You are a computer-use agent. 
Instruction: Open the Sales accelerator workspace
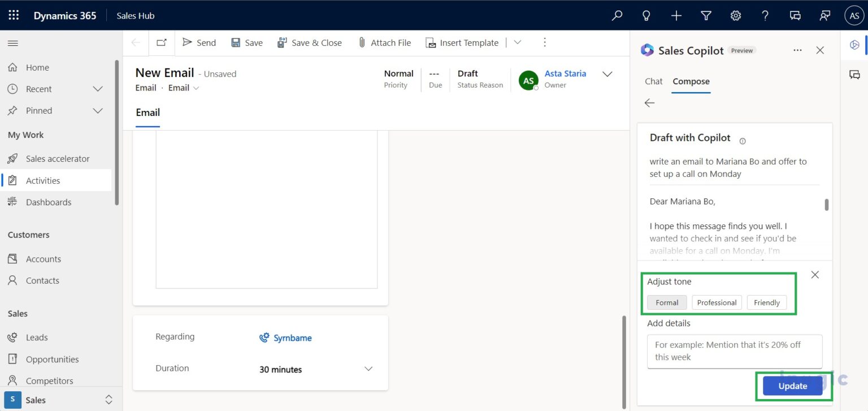point(58,158)
